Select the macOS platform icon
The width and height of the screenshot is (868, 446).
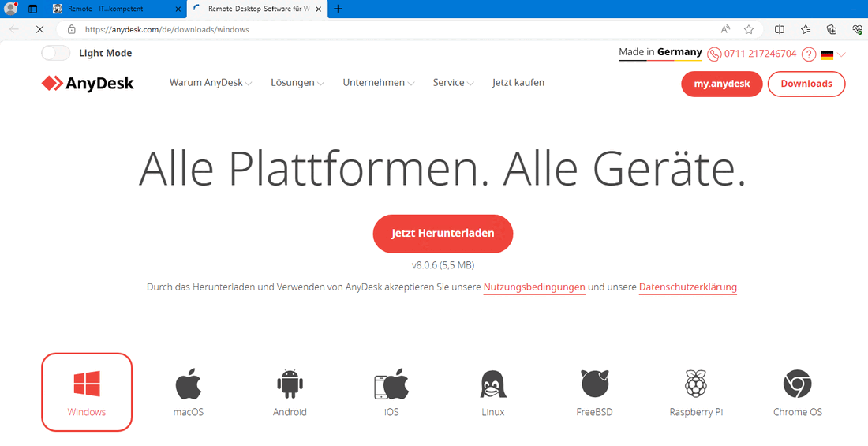[x=189, y=385]
